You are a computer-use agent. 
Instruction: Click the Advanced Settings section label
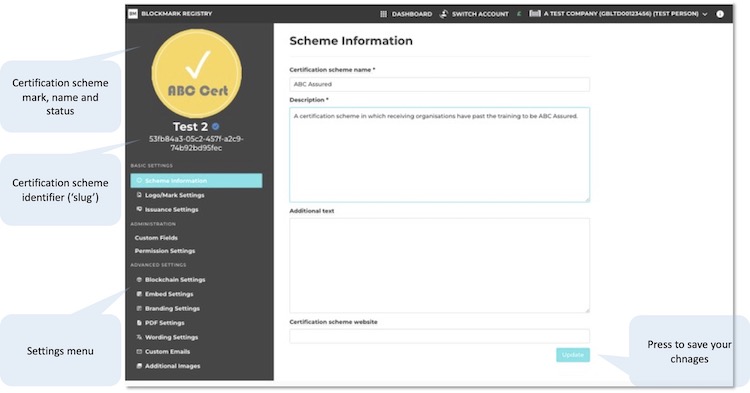(158, 265)
